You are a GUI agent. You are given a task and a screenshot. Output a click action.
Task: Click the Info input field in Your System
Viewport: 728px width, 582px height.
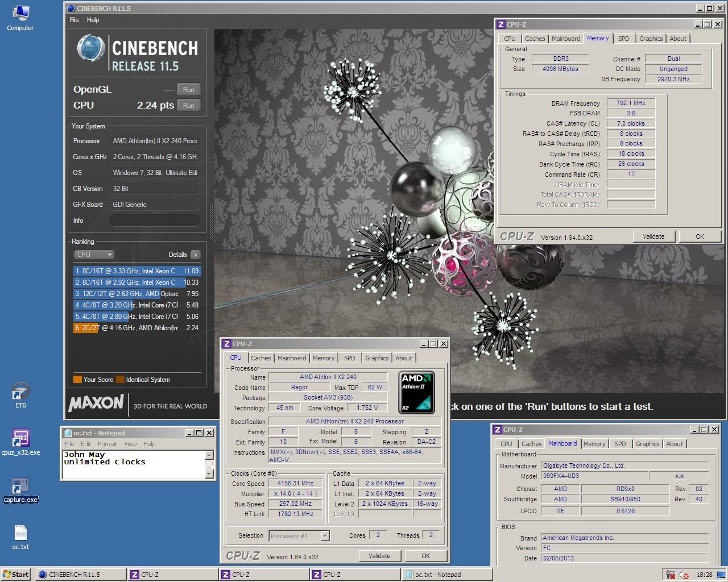coord(155,221)
